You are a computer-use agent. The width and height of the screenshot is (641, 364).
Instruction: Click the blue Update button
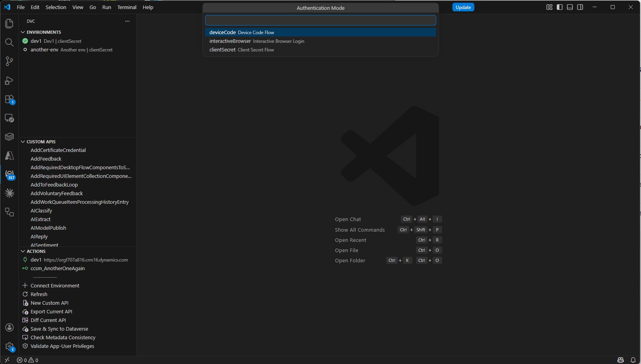point(463,7)
